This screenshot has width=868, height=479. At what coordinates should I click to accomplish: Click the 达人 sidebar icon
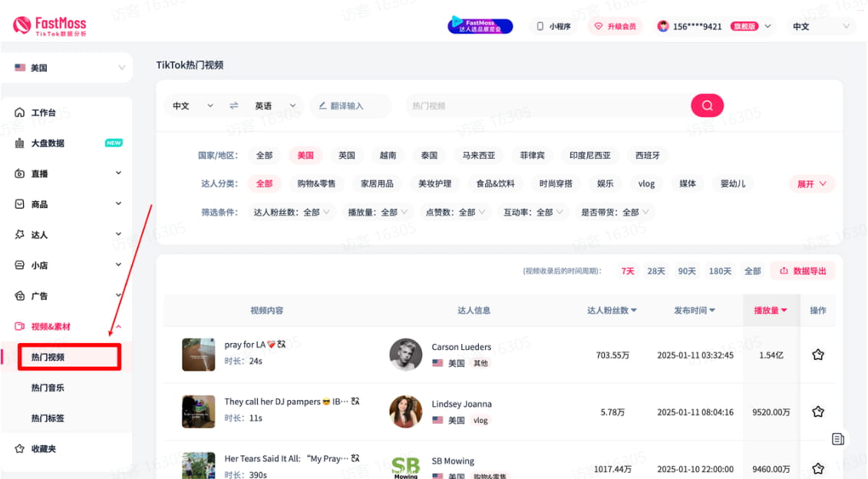19,234
